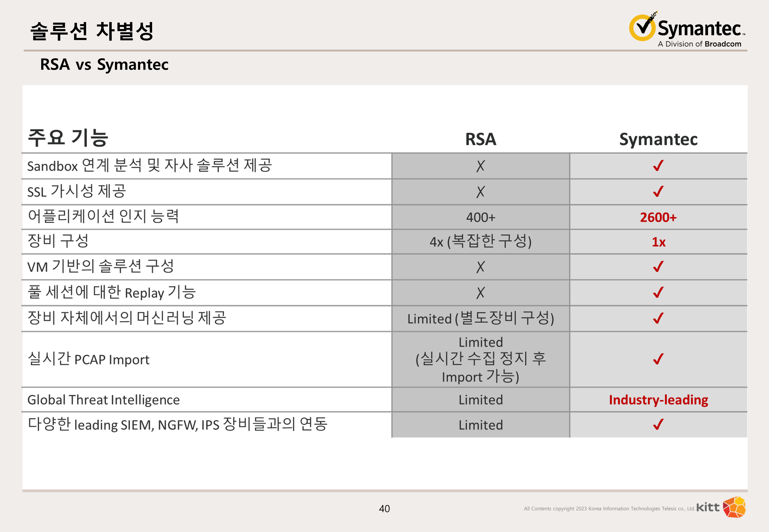Click the RSA vs Symantec subtitle
This screenshot has height=532, width=769.
[x=104, y=65]
